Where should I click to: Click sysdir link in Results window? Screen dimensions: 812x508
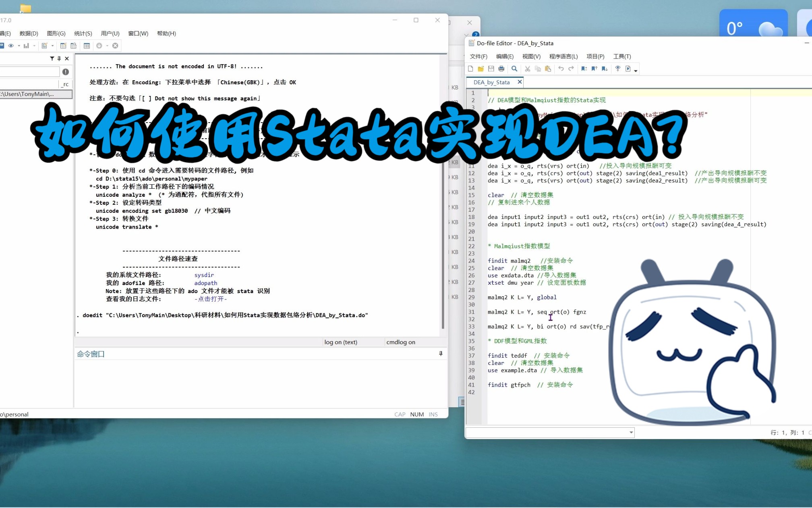coord(204,275)
